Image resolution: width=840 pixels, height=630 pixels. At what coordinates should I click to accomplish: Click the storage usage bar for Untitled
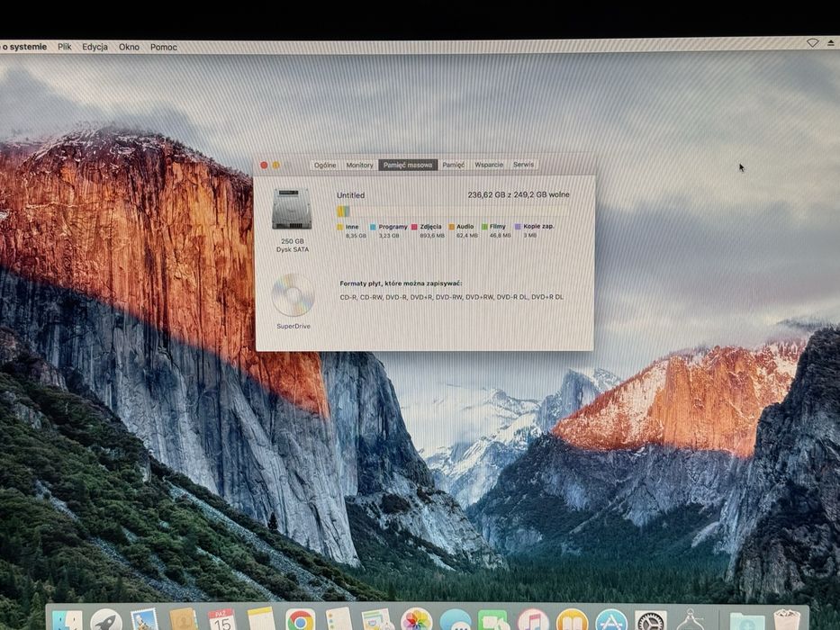[x=453, y=211]
